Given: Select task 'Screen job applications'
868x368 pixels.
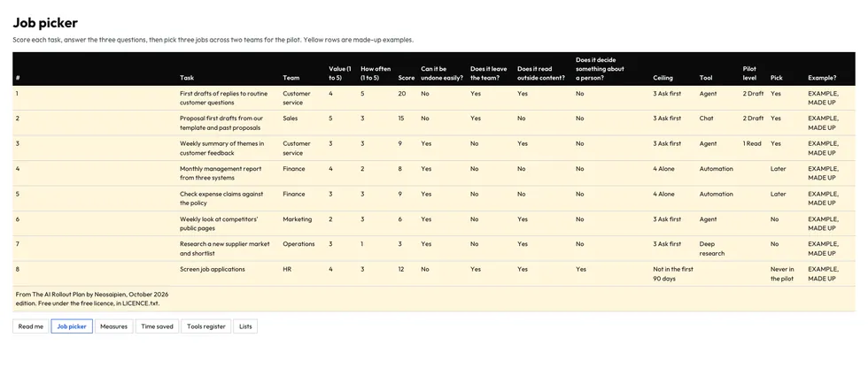Looking at the screenshot, I should click(x=212, y=270).
